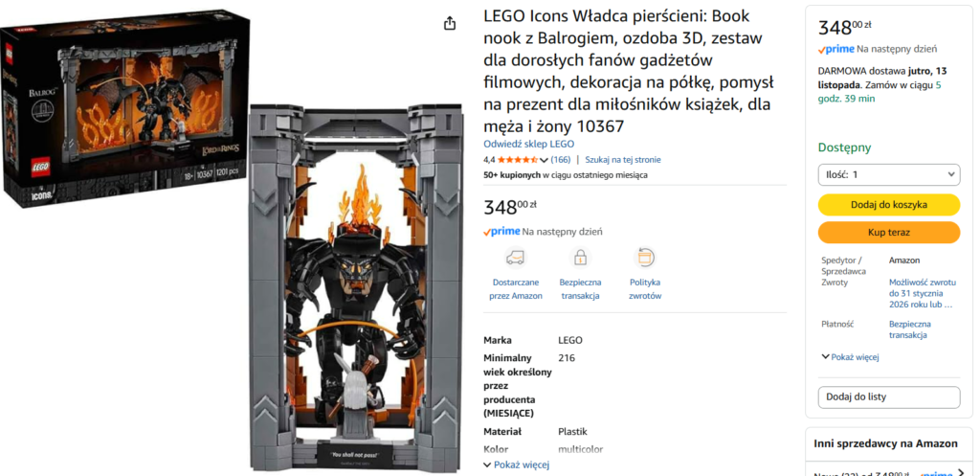
Task: Click the prime logo in the buy box
Action: coord(836,48)
